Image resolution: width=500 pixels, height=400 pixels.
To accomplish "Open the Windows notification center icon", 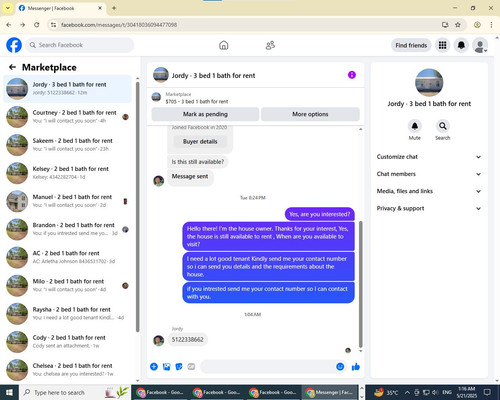I will coord(487,392).
